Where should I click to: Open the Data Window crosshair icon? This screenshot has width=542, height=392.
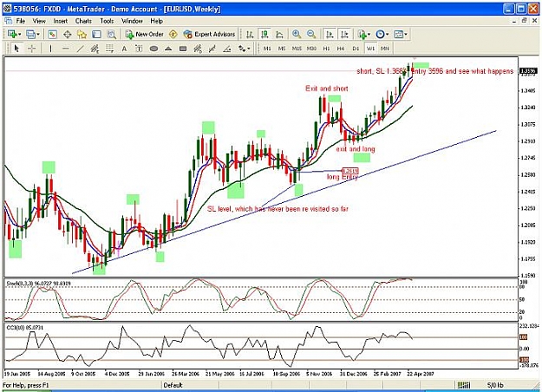[x=67, y=34]
